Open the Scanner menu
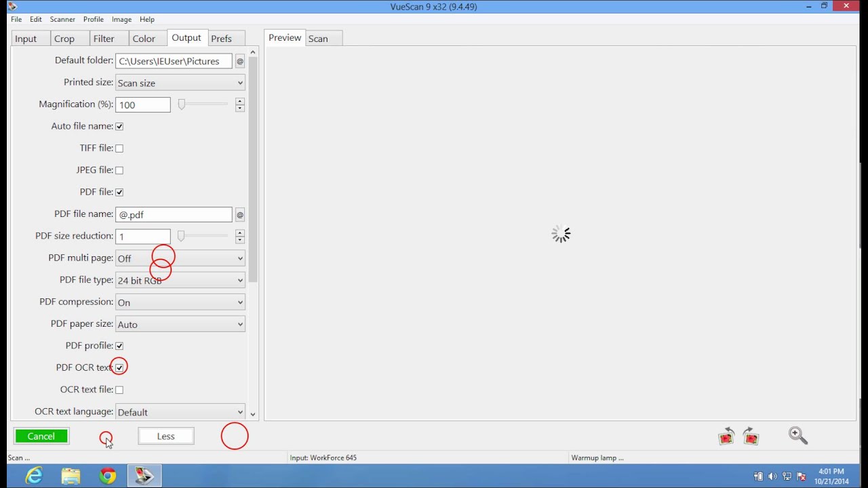Viewport: 868px width, 488px height. point(62,19)
